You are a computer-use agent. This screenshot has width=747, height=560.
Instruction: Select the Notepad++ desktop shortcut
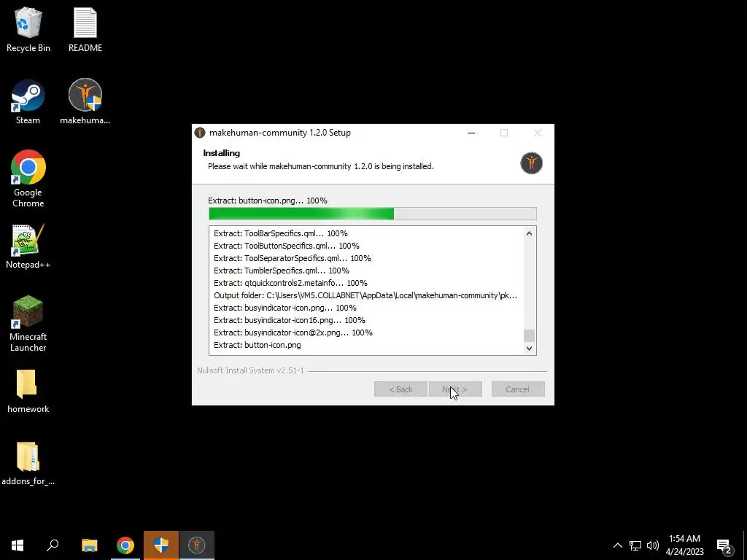pyautogui.click(x=28, y=246)
